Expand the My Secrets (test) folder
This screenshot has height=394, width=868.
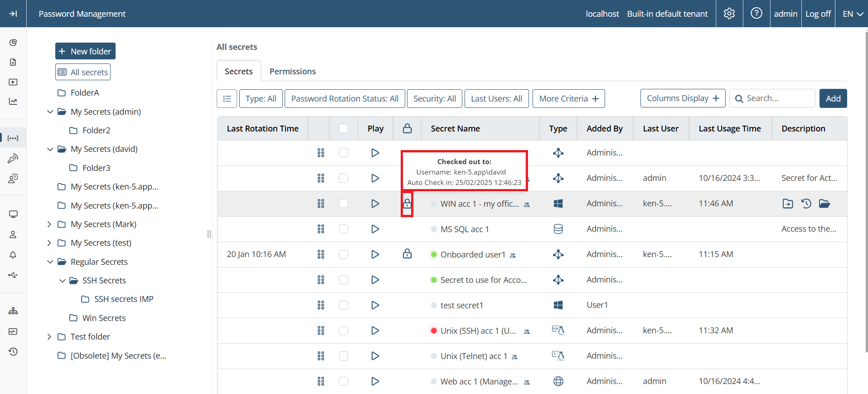[49, 243]
